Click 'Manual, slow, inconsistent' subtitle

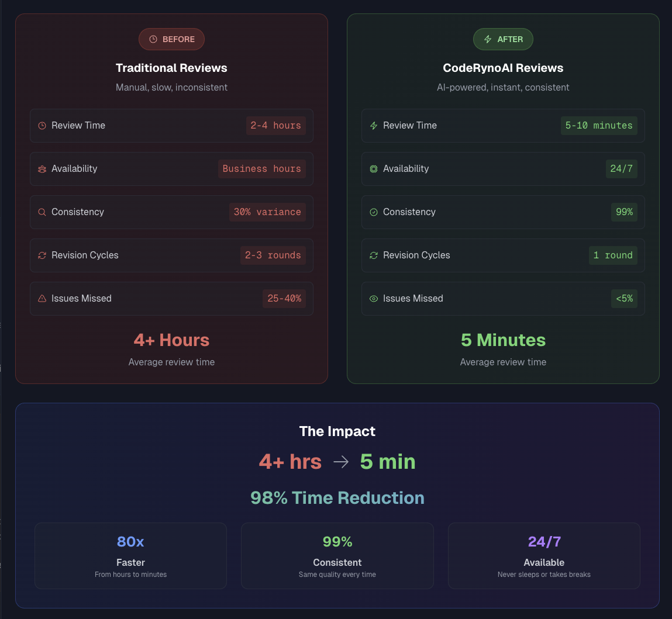point(171,88)
